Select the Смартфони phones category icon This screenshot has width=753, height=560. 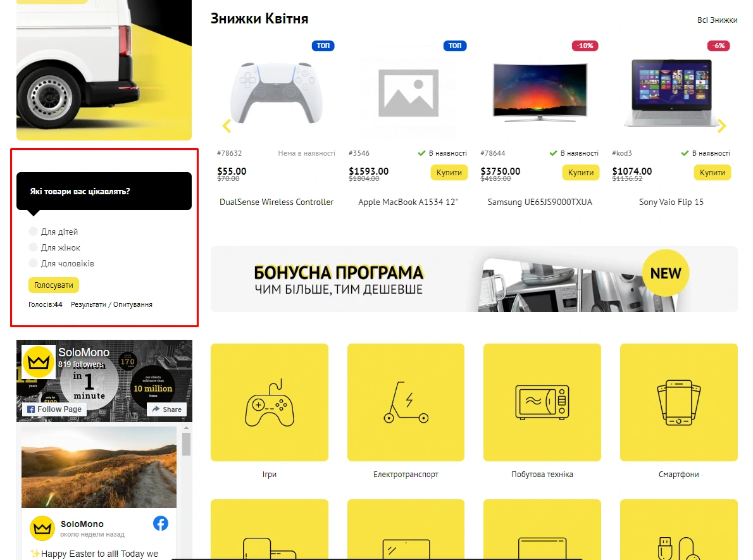(678, 402)
